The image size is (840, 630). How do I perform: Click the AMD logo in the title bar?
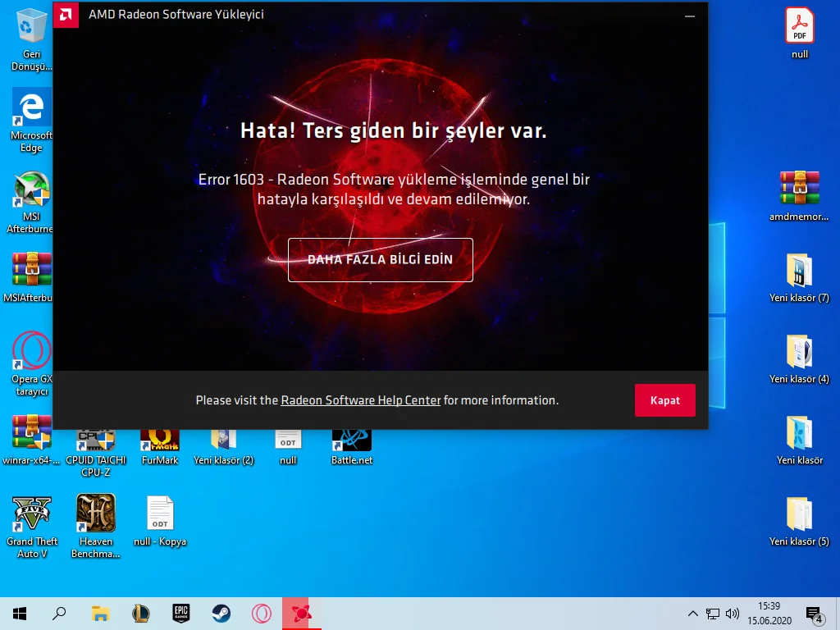click(66, 15)
